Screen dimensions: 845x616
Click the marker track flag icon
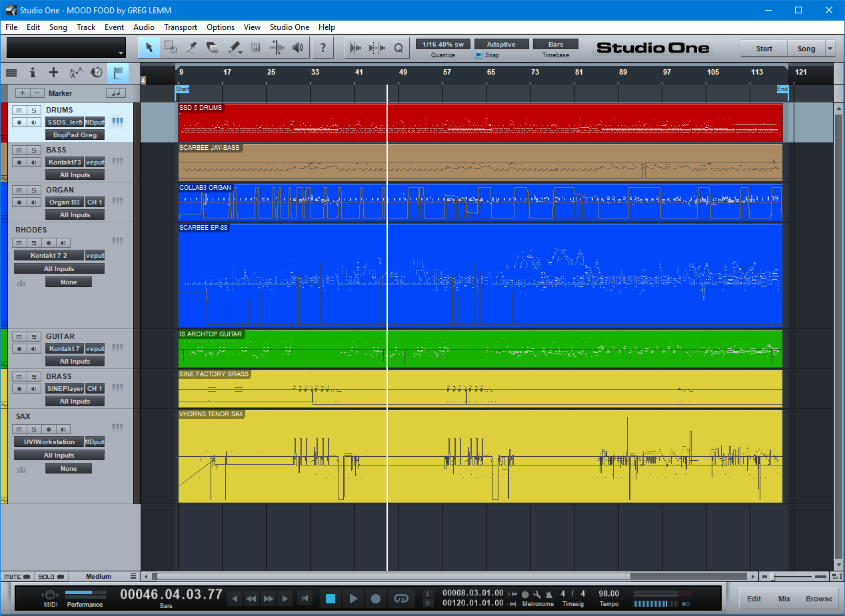click(118, 73)
